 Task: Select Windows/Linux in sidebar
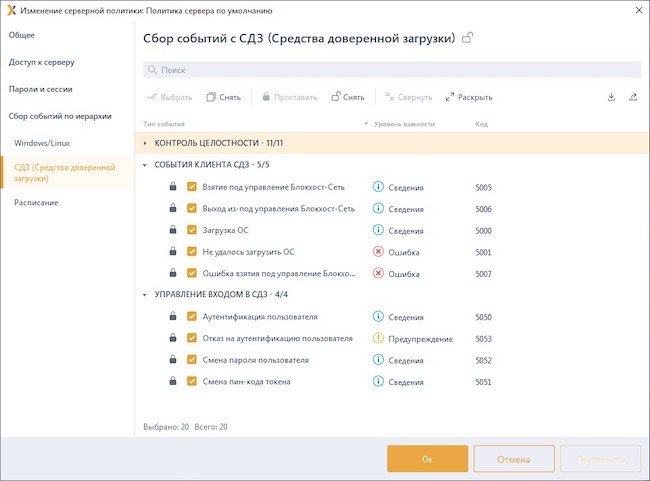[x=42, y=143]
